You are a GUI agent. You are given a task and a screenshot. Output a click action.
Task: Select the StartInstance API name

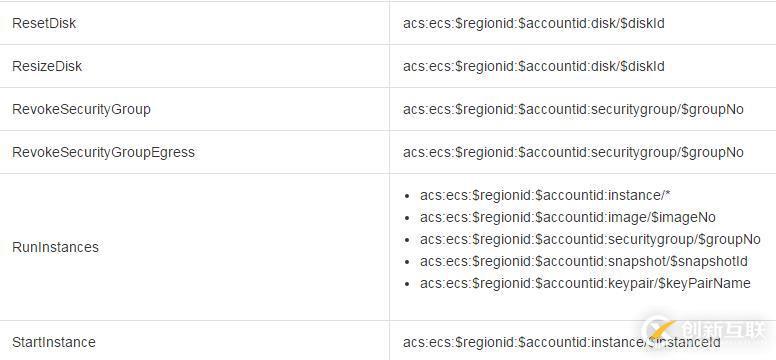pyautogui.click(x=54, y=342)
